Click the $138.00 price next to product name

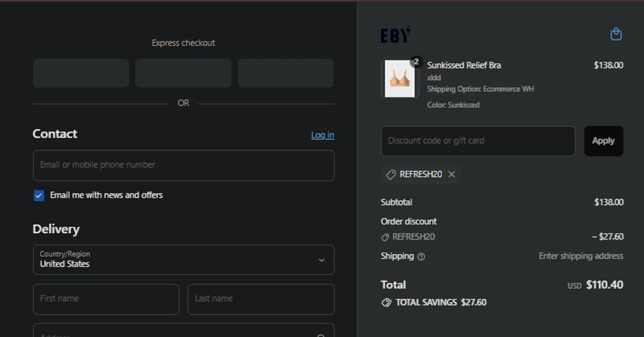608,65
